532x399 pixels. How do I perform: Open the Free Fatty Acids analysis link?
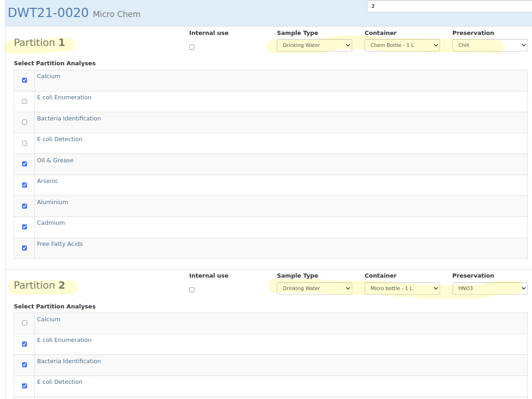pyautogui.click(x=60, y=244)
